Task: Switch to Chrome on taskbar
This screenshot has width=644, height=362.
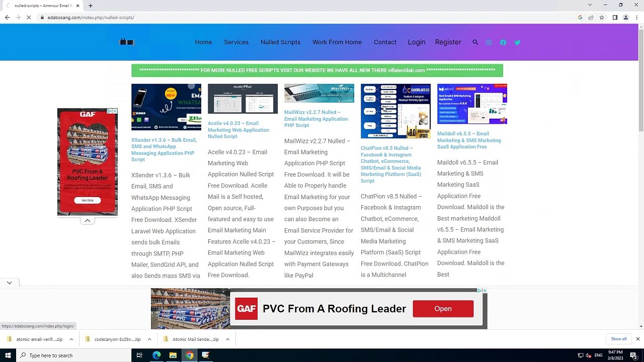Action: pos(189,355)
